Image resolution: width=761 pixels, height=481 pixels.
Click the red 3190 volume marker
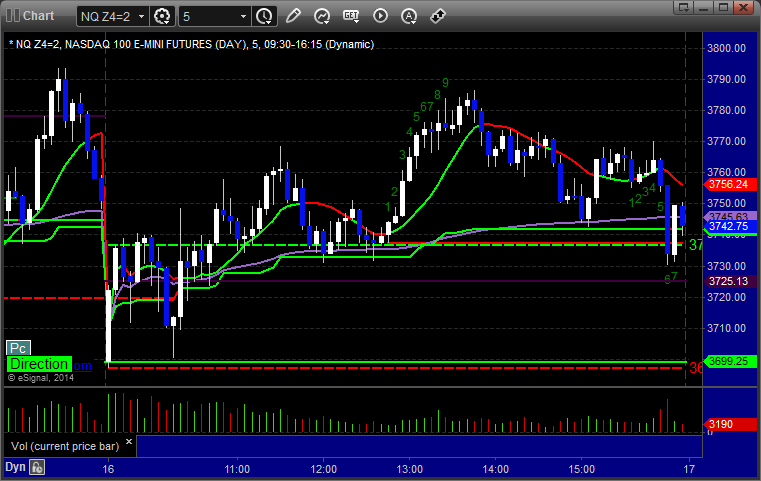[729, 424]
